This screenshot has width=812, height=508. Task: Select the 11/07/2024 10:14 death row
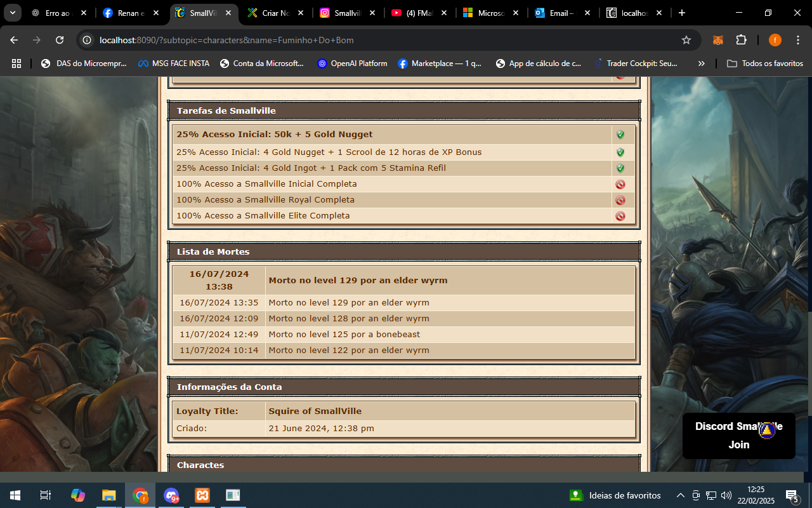[404, 351]
